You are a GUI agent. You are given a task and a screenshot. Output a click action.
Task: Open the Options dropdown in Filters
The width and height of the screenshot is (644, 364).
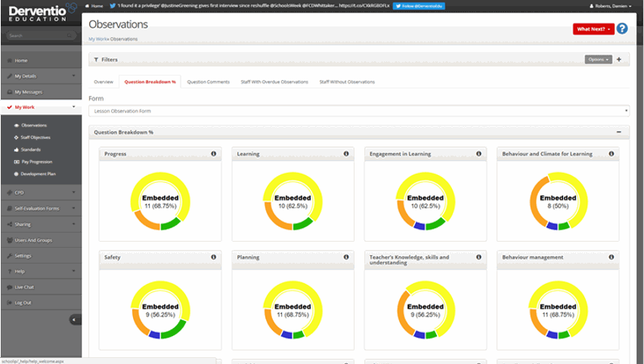599,60
